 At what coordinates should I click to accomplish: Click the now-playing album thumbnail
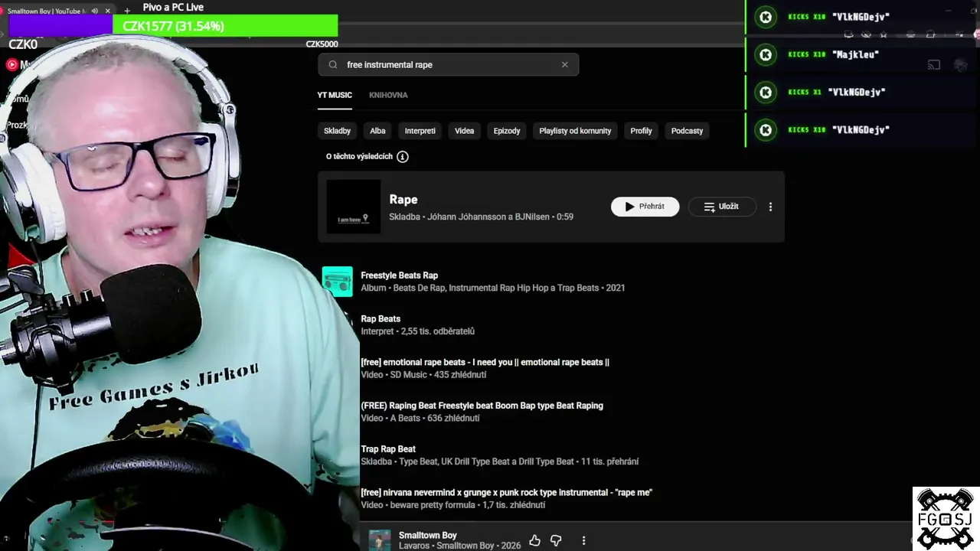coord(380,540)
